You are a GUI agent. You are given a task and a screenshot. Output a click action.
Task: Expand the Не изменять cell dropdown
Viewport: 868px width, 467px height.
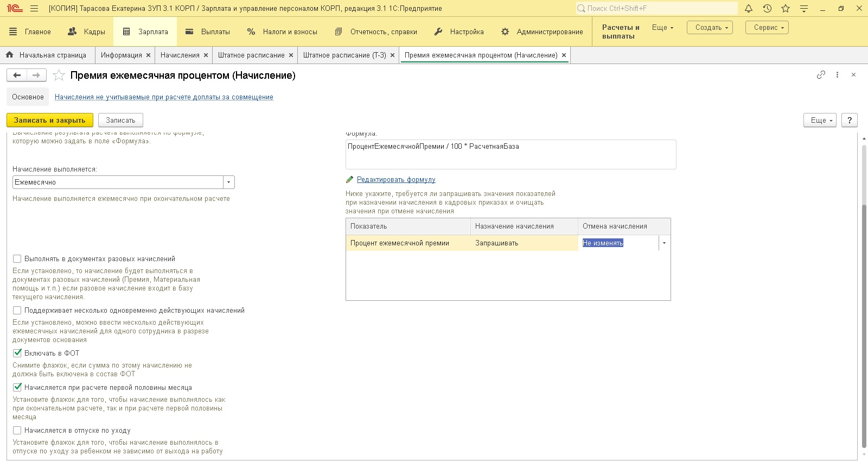[x=664, y=243]
